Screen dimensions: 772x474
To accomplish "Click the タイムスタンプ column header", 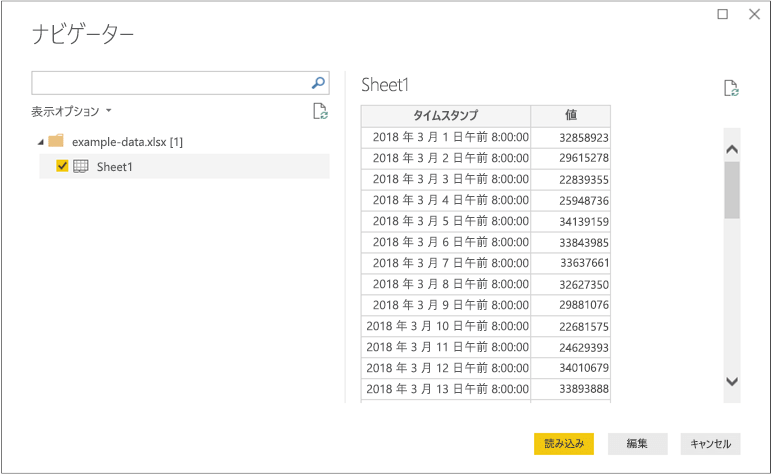I will point(445,115).
